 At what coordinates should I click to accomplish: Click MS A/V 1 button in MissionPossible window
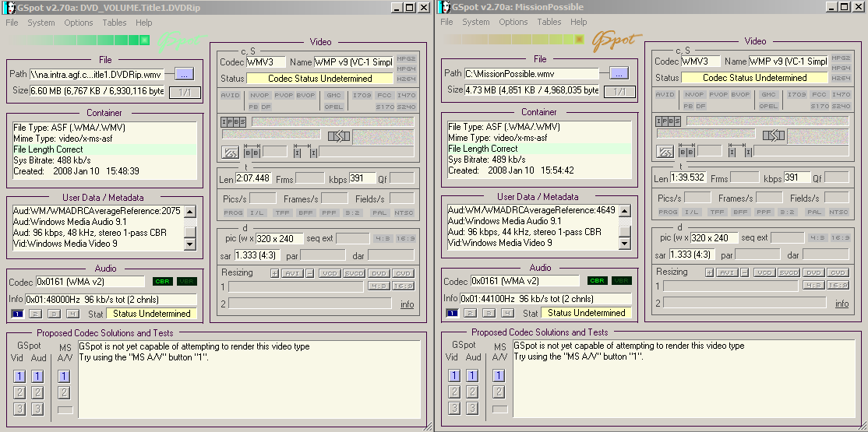499,376
